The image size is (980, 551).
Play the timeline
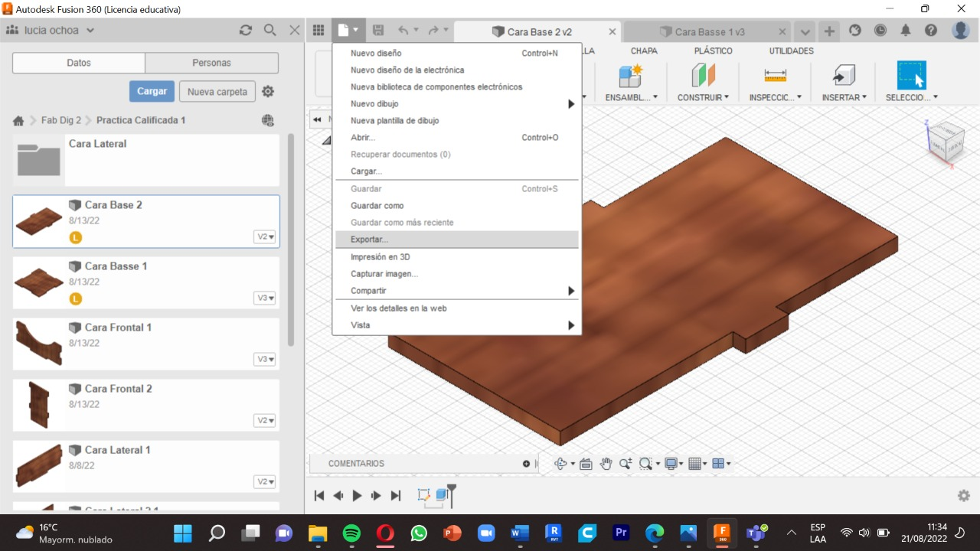pyautogui.click(x=357, y=496)
